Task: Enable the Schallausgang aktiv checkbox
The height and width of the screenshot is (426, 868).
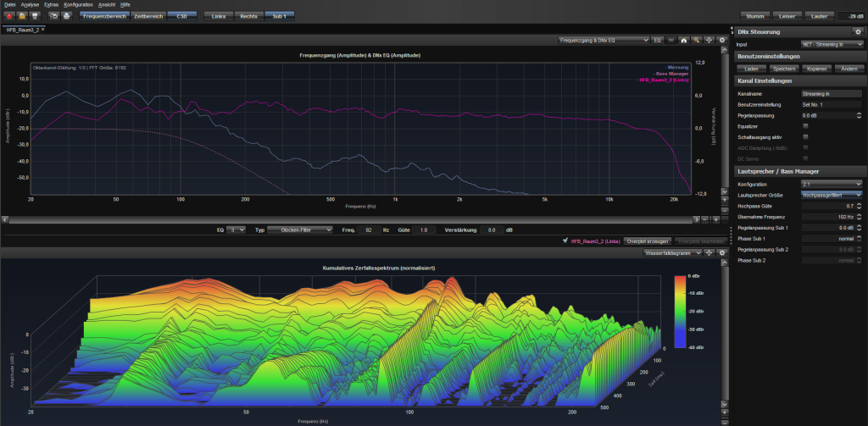Action: [805, 136]
